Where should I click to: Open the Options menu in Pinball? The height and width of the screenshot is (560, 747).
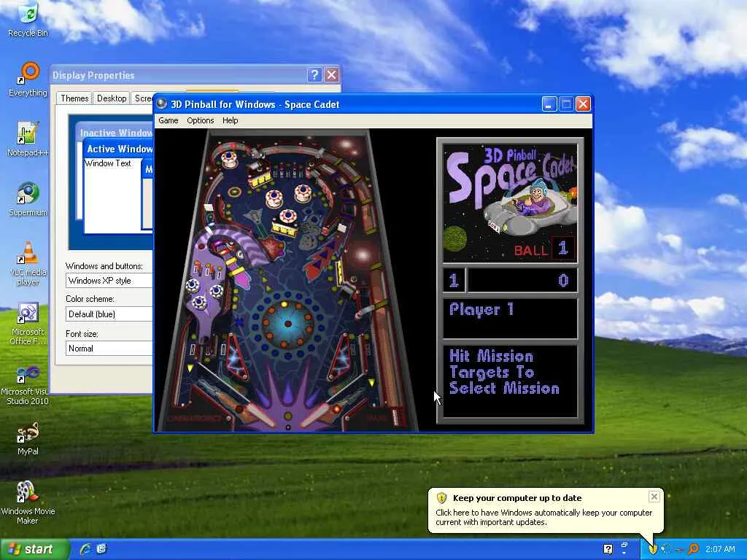pos(200,120)
